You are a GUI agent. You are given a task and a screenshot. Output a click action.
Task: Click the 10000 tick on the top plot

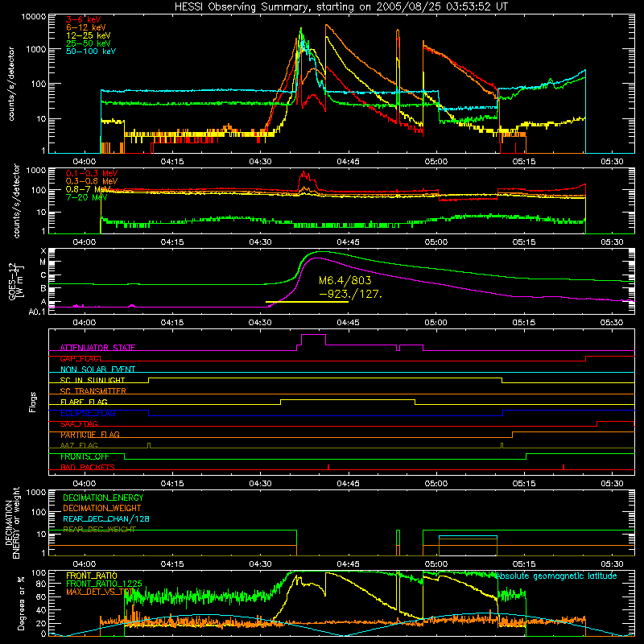pos(34,17)
